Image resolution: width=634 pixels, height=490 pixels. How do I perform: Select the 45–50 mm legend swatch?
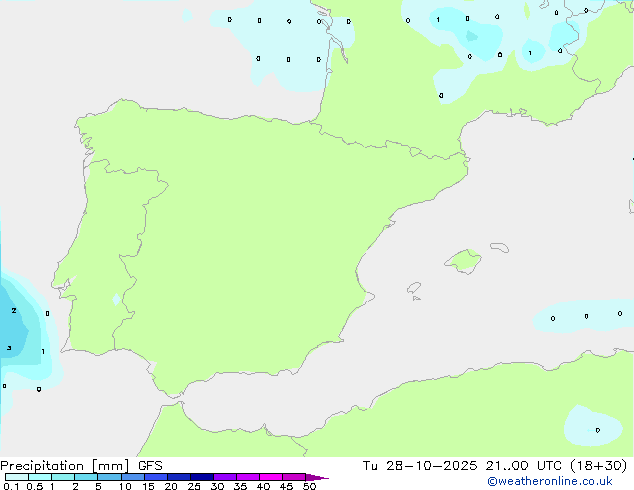(x=294, y=477)
